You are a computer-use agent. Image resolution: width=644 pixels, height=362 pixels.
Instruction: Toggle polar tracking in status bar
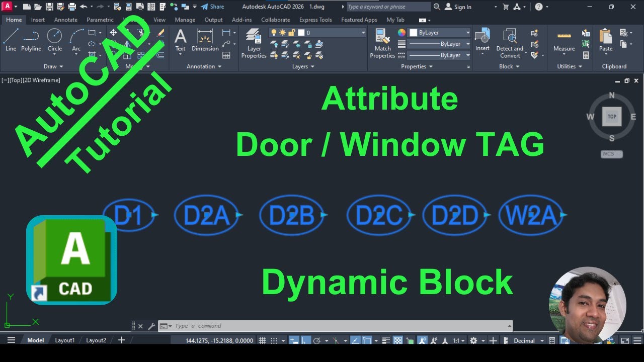point(316,340)
